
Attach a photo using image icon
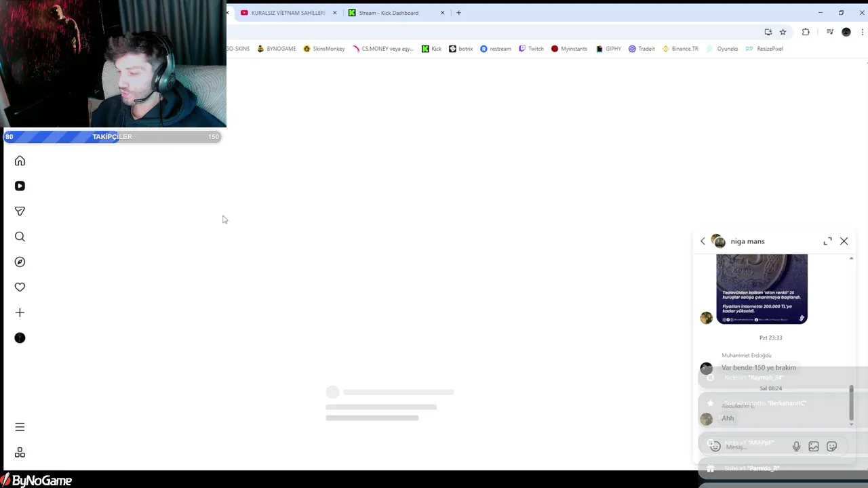[814, 447]
